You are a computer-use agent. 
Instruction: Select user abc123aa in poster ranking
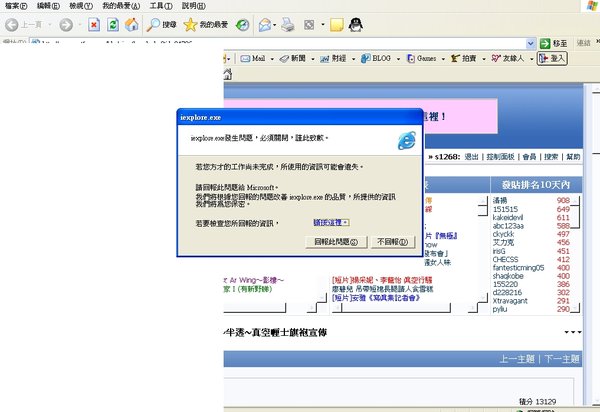[508, 226]
